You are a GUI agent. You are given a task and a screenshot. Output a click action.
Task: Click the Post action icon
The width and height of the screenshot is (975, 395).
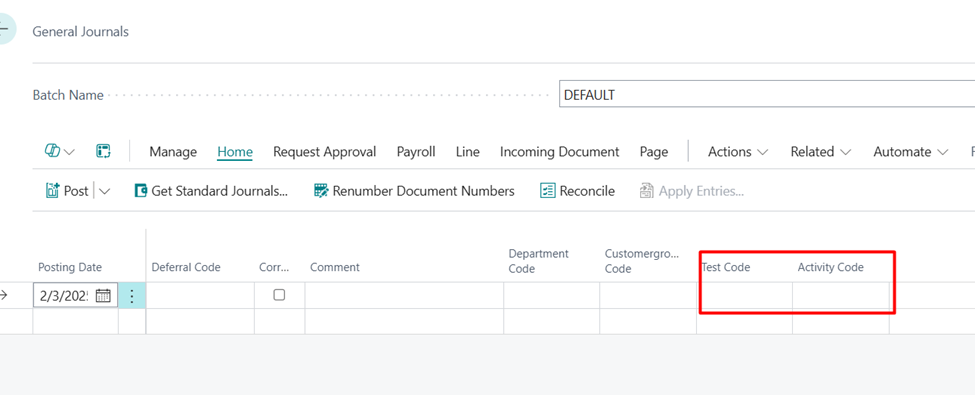(52, 190)
